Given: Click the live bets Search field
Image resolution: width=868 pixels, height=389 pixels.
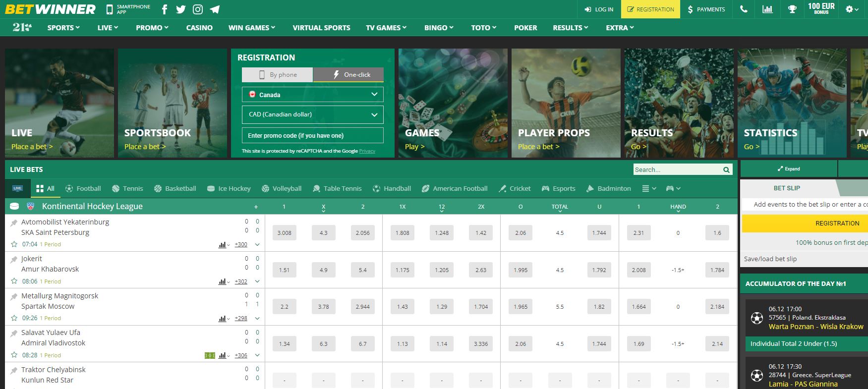Looking at the screenshot, I should click(x=677, y=169).
